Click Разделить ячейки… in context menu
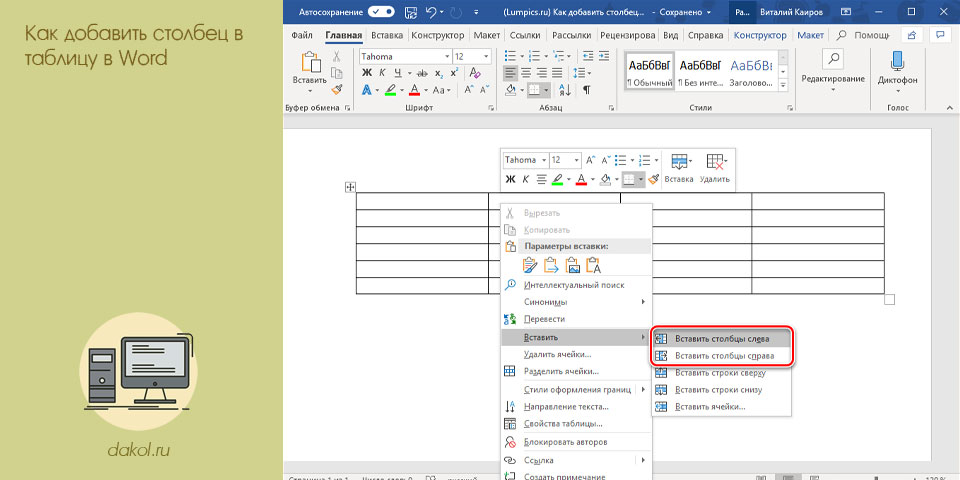Screen dimensions: 960x480 (576, 371)
